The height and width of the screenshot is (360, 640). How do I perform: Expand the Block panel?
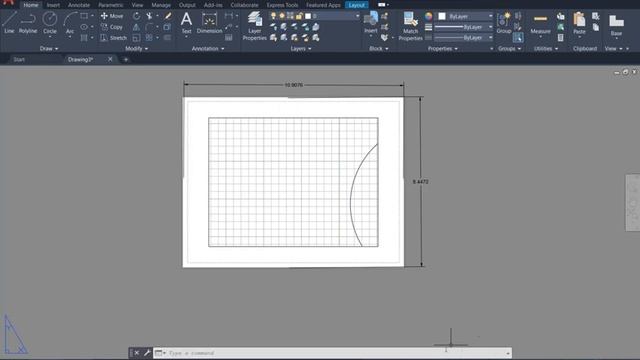tap(378, 49)
